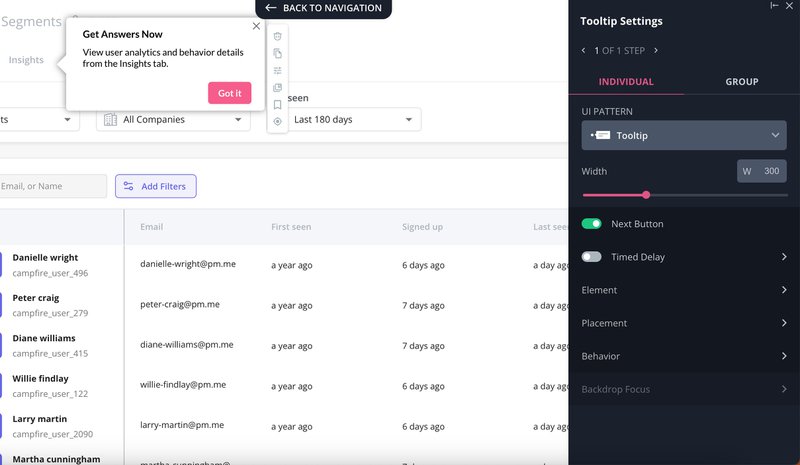Screen dimensions: 800x465
Task: Click the Email column header
Action: click(x=152, y=227)
